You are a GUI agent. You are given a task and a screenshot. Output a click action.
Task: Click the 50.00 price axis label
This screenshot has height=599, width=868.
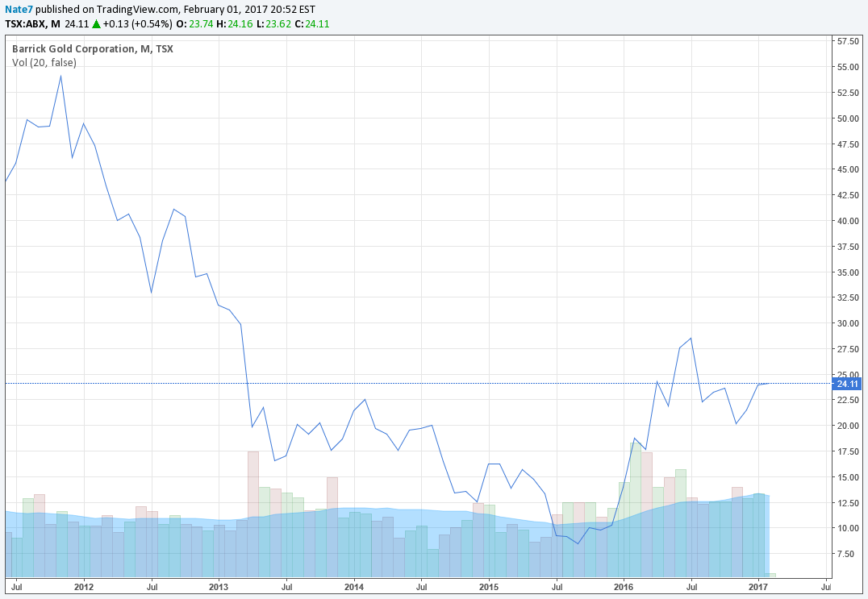coord(848,119)
